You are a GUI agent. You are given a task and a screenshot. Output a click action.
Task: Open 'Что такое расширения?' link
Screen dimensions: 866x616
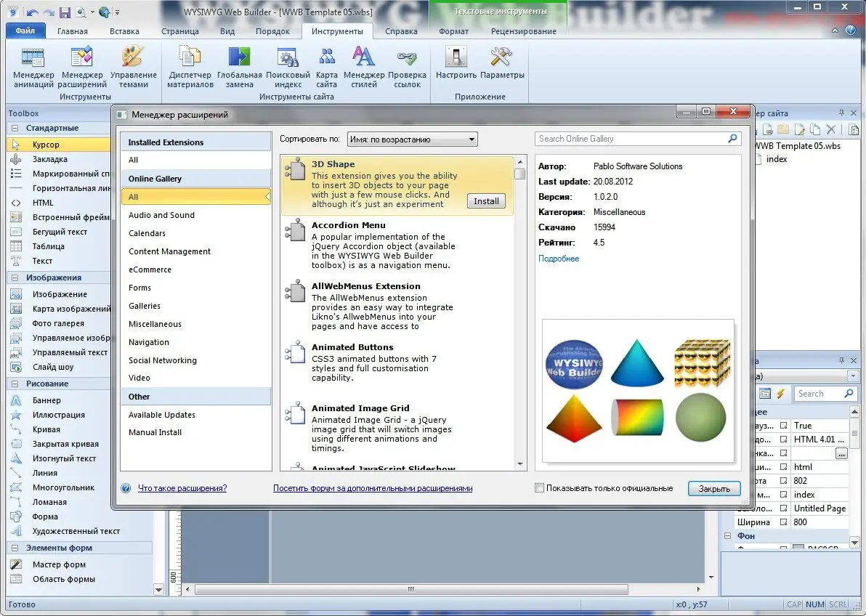pyautogui.click(x=182, y=488)
